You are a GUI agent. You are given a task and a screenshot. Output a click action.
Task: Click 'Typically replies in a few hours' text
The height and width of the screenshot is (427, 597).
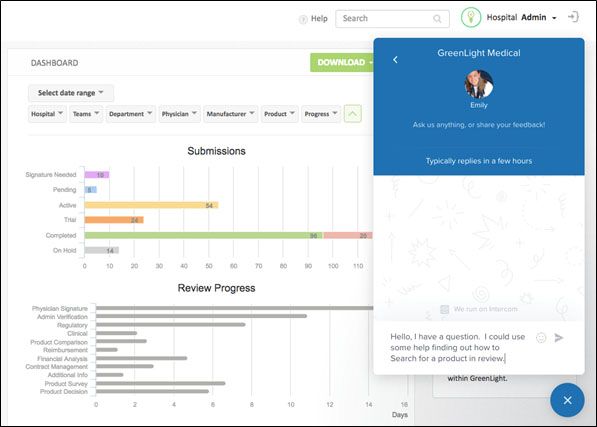(479, 161)
